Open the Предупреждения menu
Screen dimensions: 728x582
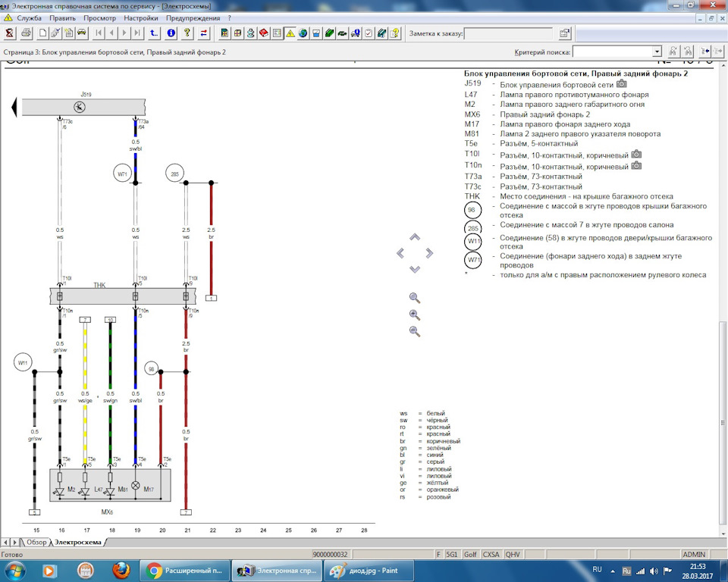click(193, 18)
